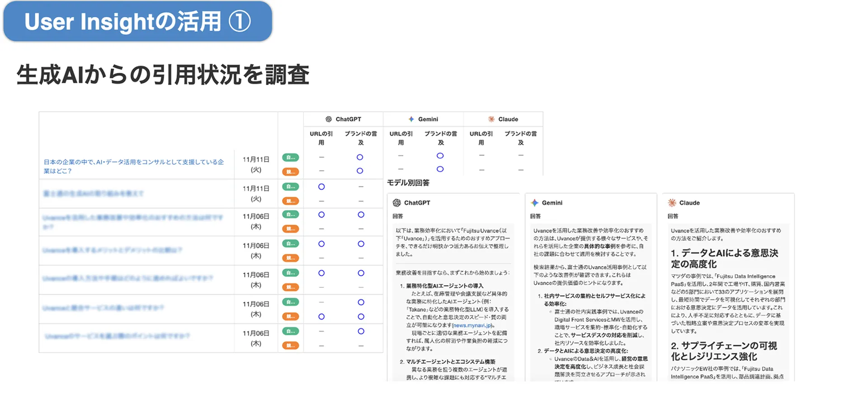Viewport: 868px width, 396px height.
Task: Click the Claude starburst logo in the table header
Action: point(491,119)
